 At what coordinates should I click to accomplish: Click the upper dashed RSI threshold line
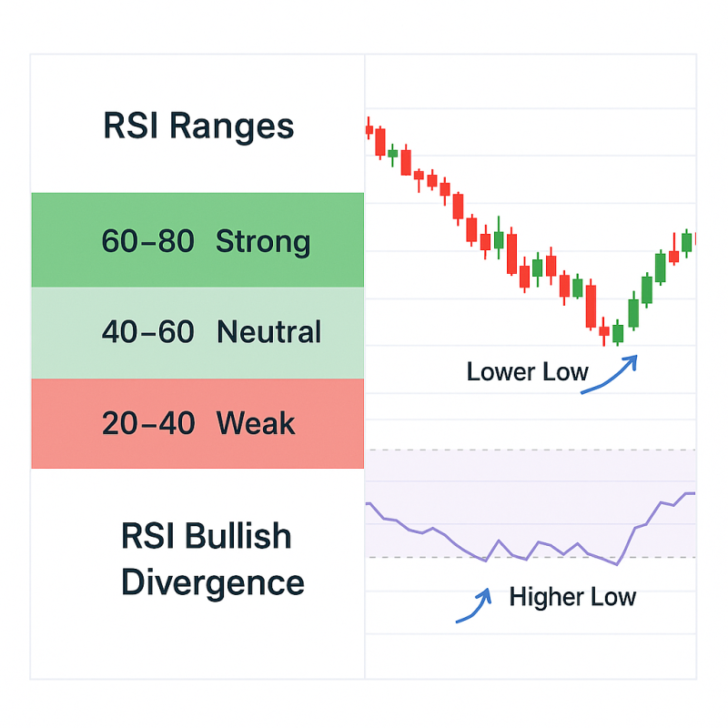[x=531, y=450]
